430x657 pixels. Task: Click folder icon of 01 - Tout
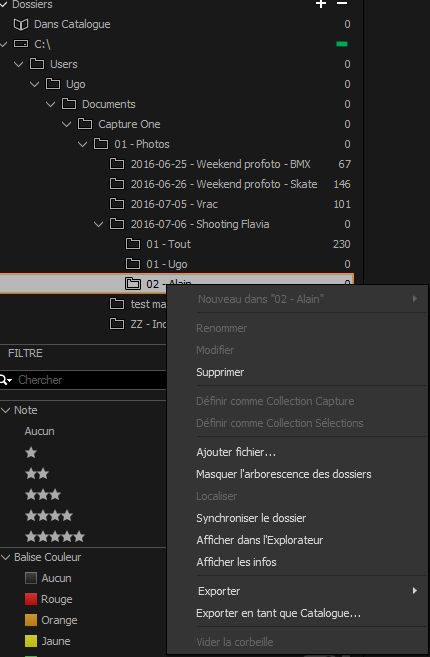pyautogui.click(x=133, y=244)
